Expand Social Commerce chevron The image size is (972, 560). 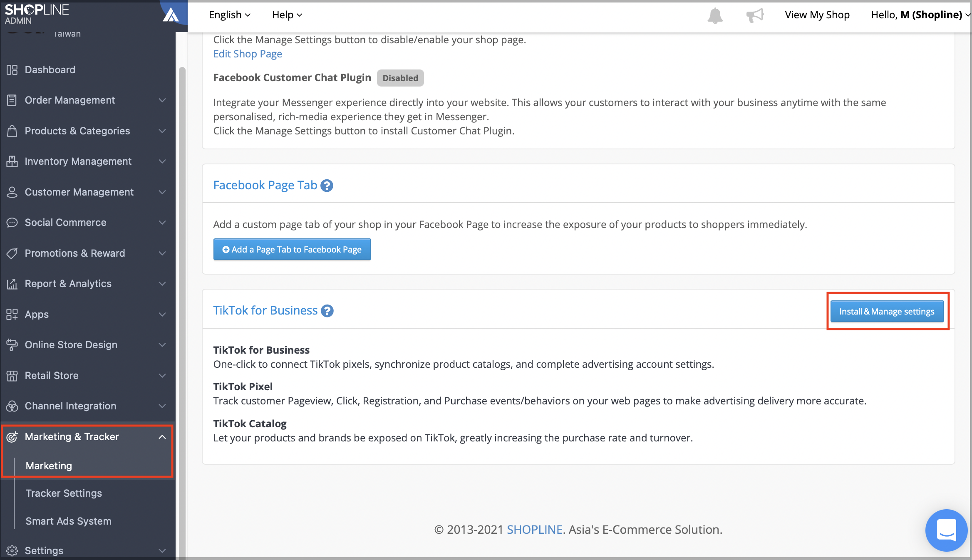[x=162, y=223]
